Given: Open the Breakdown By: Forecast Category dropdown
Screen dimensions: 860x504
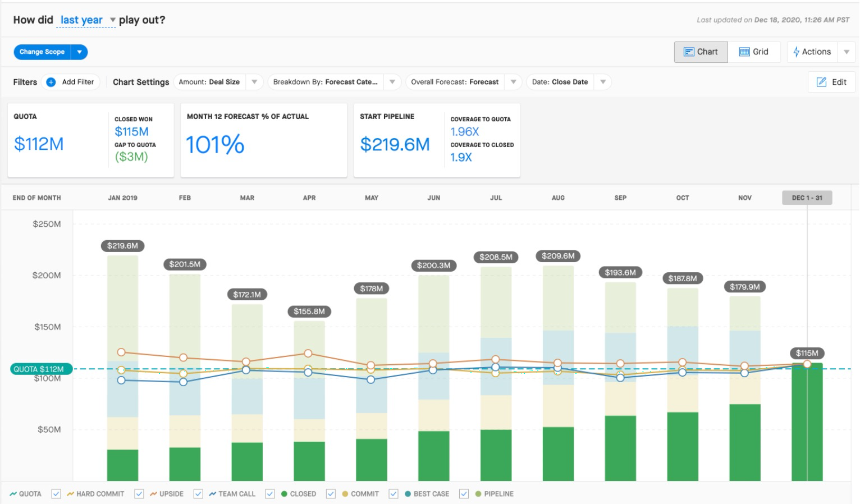Looking at the screenshot, I should (392, 82).
